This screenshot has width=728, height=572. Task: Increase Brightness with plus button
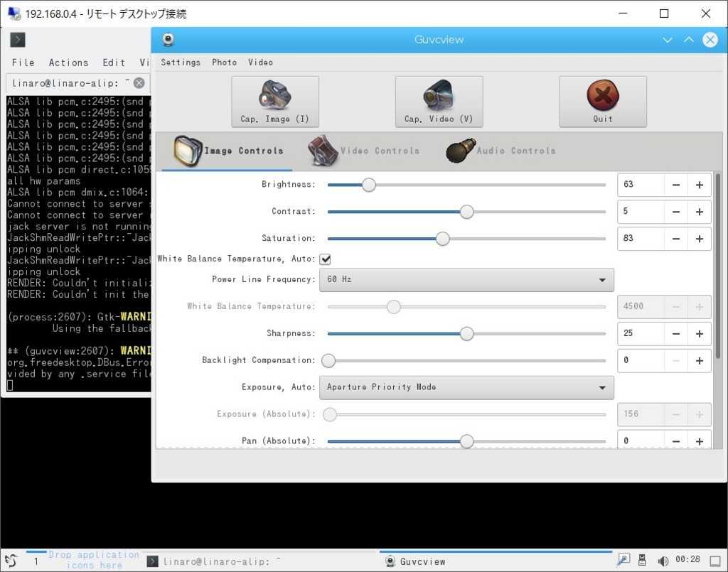pos(700,185)
